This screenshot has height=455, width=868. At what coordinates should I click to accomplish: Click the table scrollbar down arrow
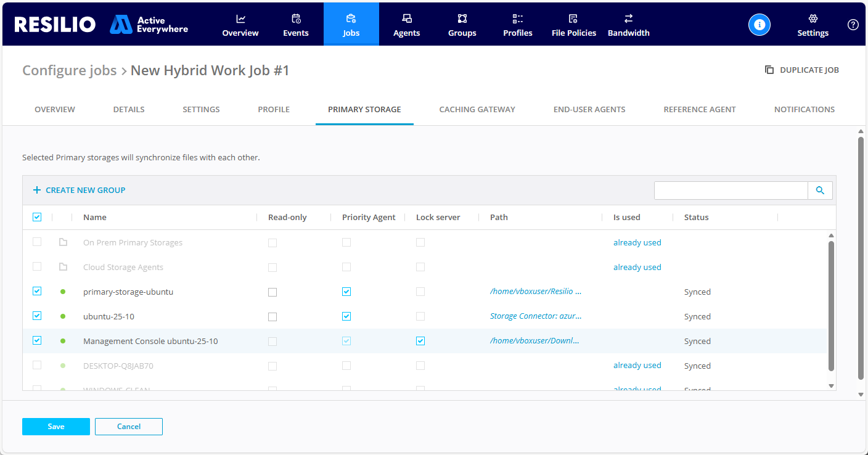click(831, 386)
